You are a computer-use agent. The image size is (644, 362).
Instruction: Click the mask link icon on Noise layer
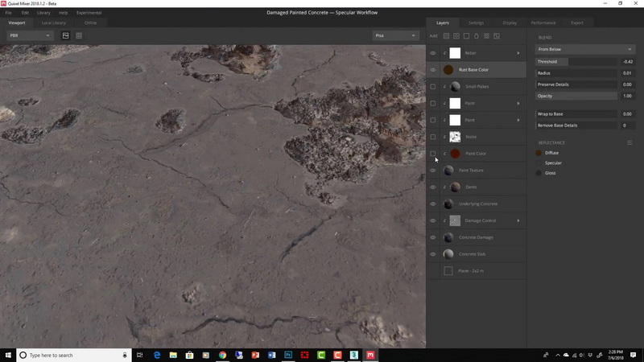tap(444, 137)
